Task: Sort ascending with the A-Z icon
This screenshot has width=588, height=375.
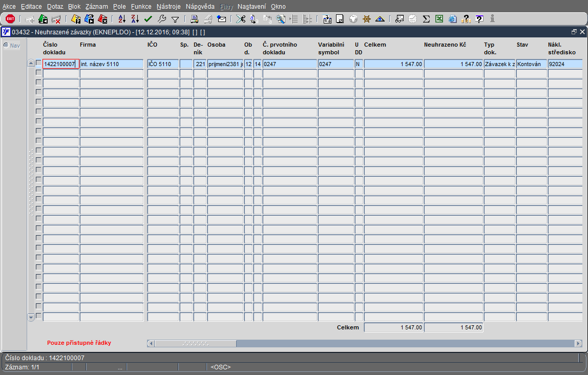Action: pyautogui.click(x=122, y=19)
